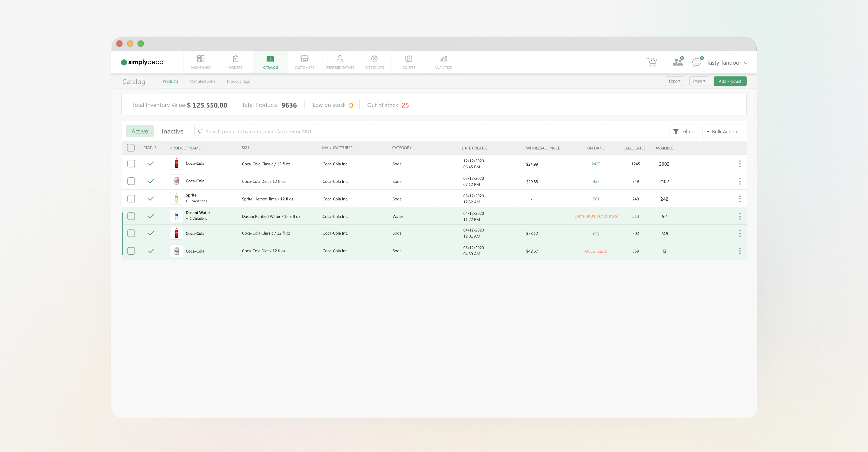Open the three-dot menu on the Sprite row

740,198
